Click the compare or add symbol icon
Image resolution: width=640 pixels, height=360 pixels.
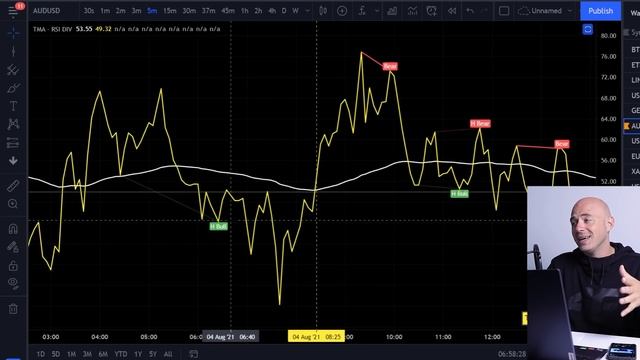point(342,11)
